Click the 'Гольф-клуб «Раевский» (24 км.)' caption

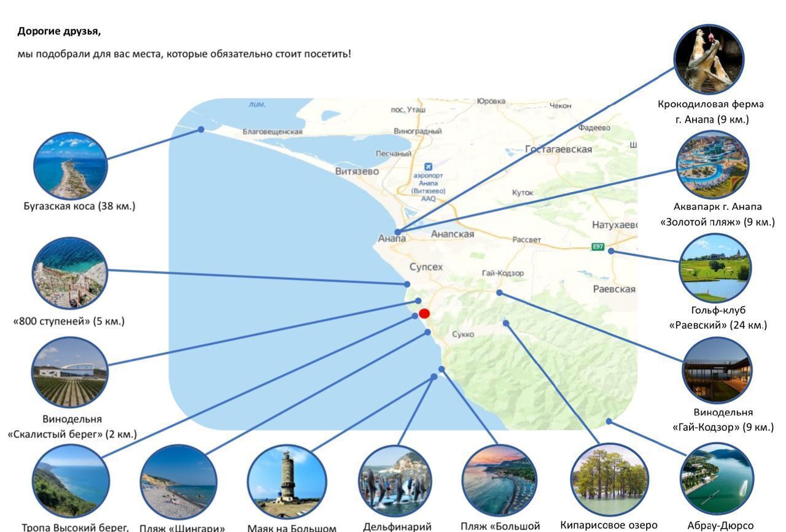pos(717,318)
